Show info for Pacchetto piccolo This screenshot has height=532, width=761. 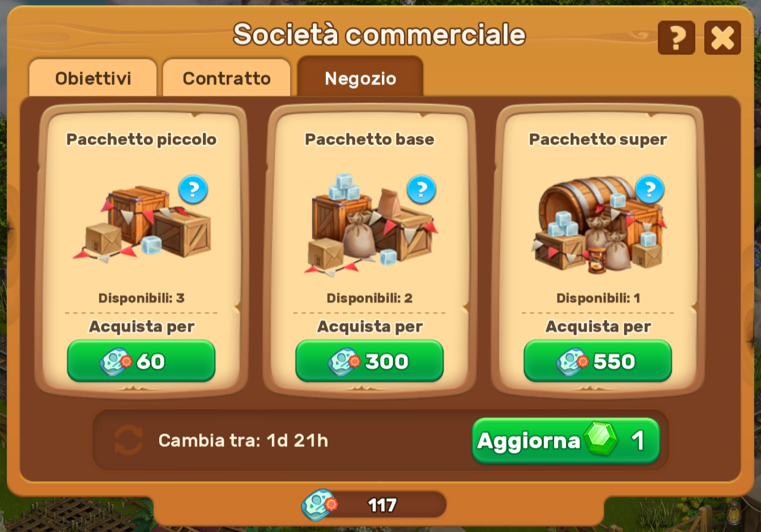(x=193, y=189)
